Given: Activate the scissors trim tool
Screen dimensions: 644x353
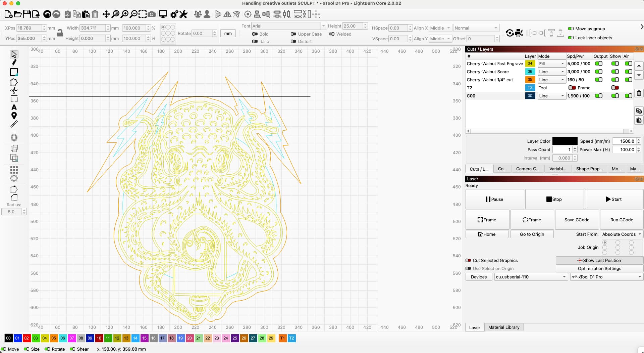Looking at the screenshot, I should [x=14, y=90].
